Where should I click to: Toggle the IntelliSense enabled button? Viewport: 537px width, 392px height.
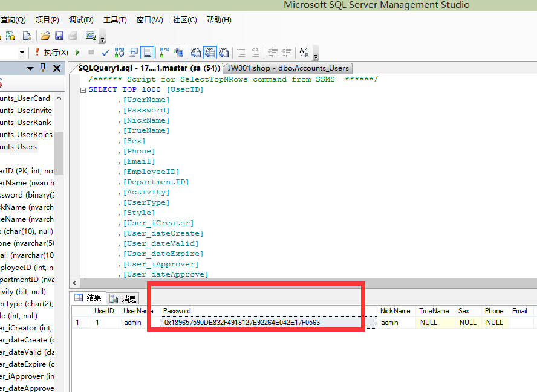(x=148, y=53)
